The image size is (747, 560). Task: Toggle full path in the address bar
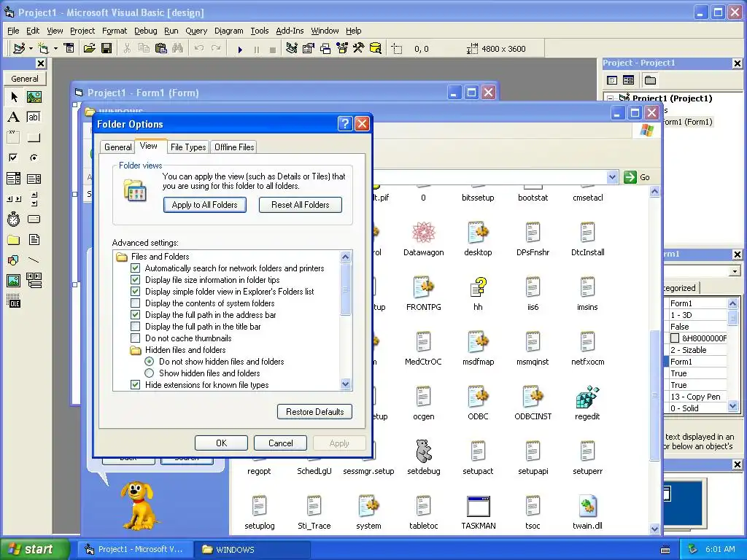pyautogui.click(x=135, y=315)
